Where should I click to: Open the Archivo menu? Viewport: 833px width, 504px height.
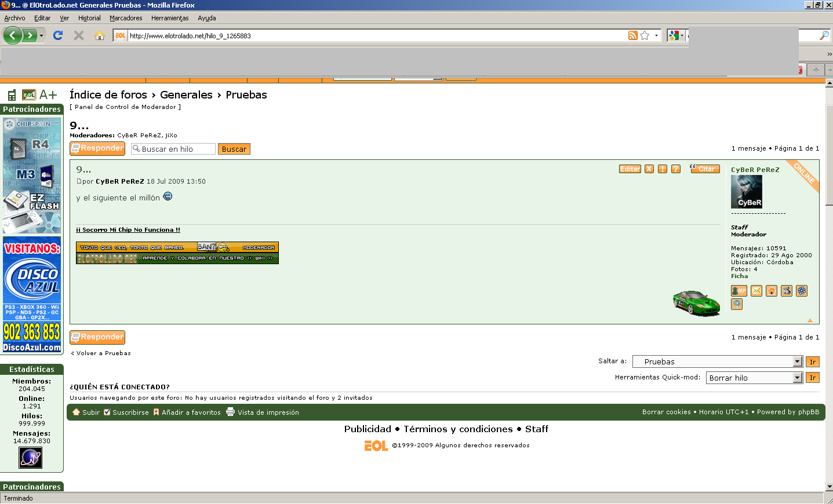coord(15,18)
